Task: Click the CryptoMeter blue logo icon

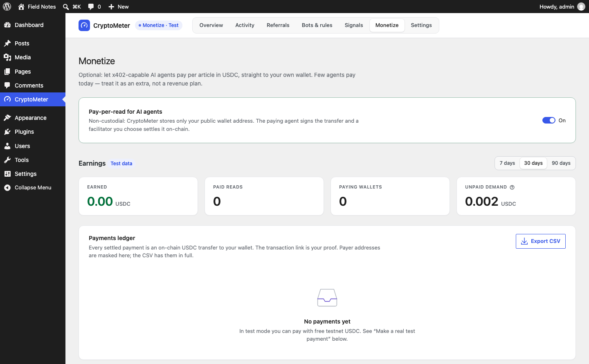Action: click(84, 25)
